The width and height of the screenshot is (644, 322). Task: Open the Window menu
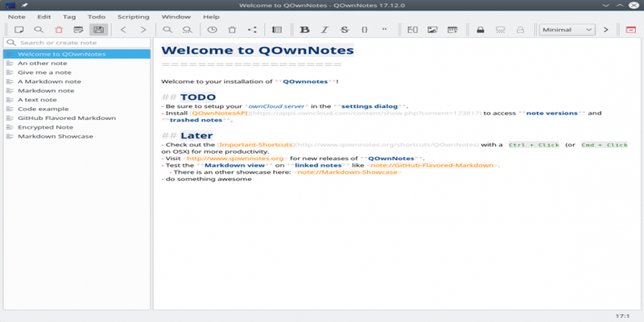tap(175, 17)
